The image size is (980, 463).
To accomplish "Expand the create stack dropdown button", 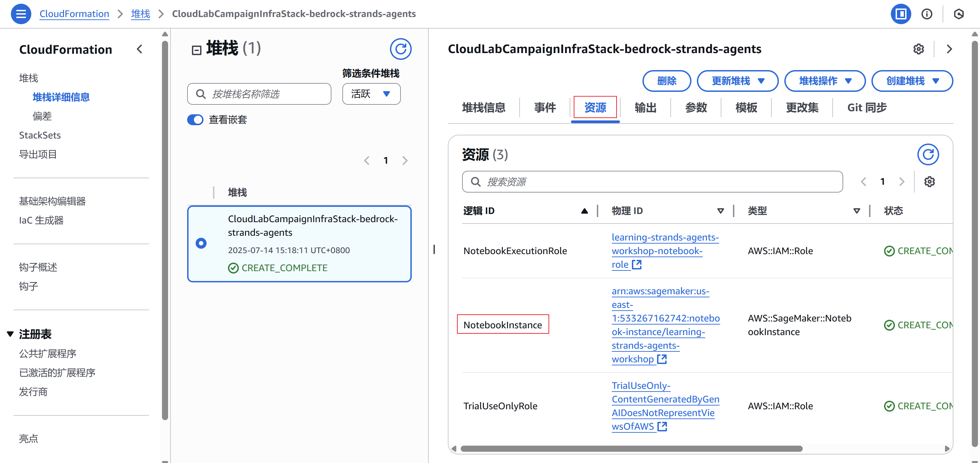I will tap(912, 81).
